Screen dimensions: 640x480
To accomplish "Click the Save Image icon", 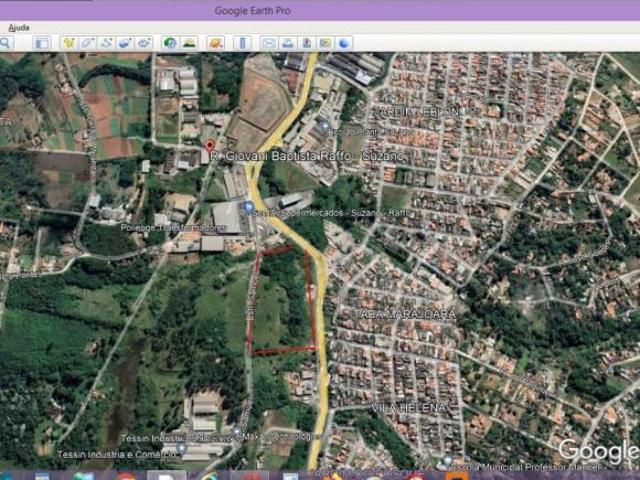I will [306, 43].
